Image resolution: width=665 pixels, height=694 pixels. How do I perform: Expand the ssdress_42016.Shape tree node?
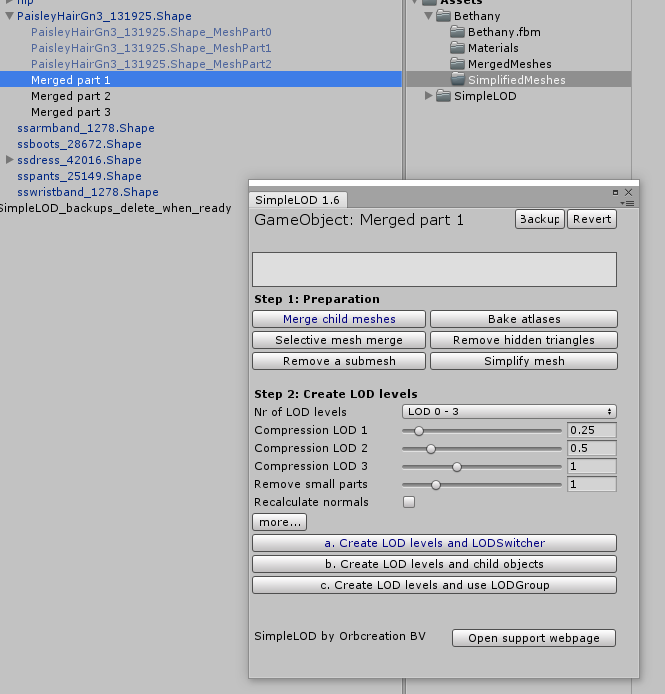(9, 160)
